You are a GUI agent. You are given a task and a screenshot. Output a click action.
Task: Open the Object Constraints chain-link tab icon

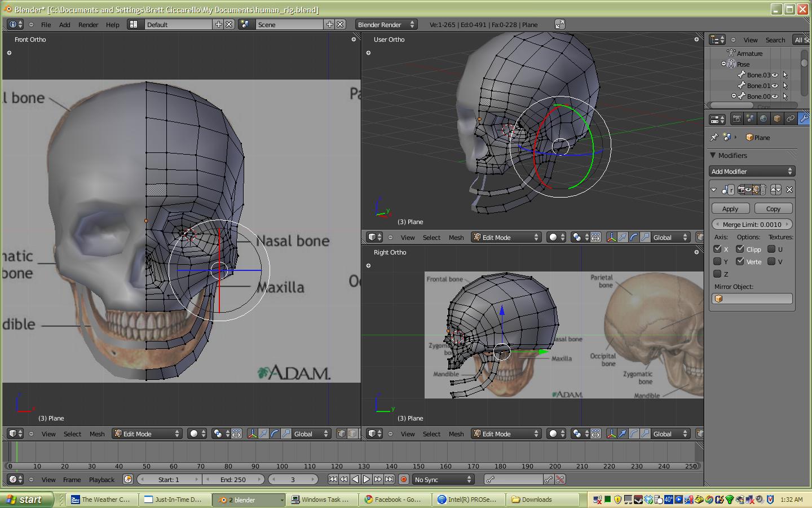(x=791, y=119)
